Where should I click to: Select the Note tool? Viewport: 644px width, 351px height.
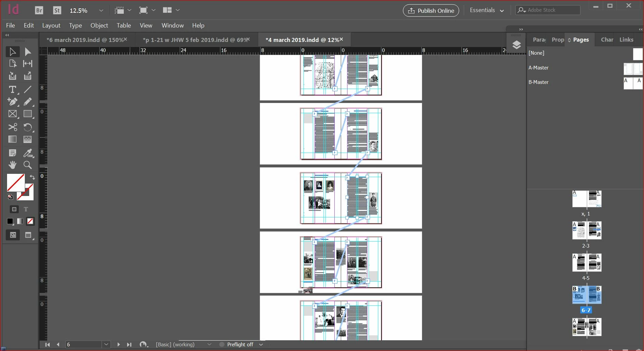point(12,153)
